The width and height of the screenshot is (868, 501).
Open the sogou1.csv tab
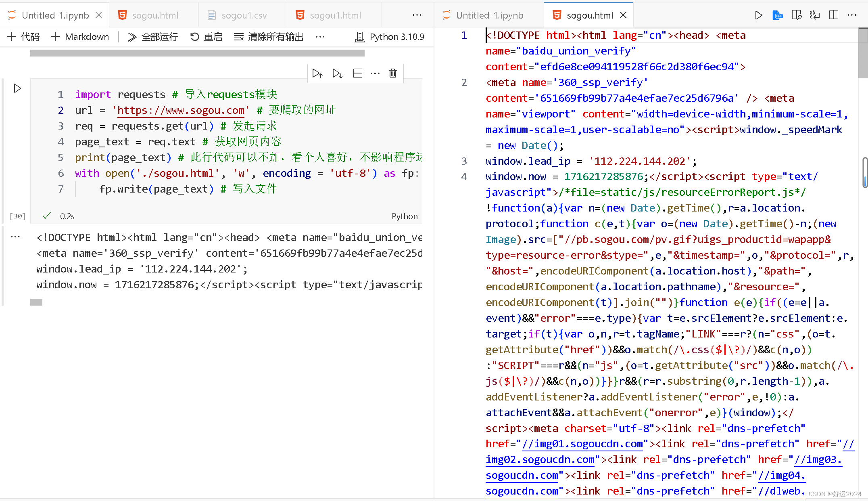243,15
